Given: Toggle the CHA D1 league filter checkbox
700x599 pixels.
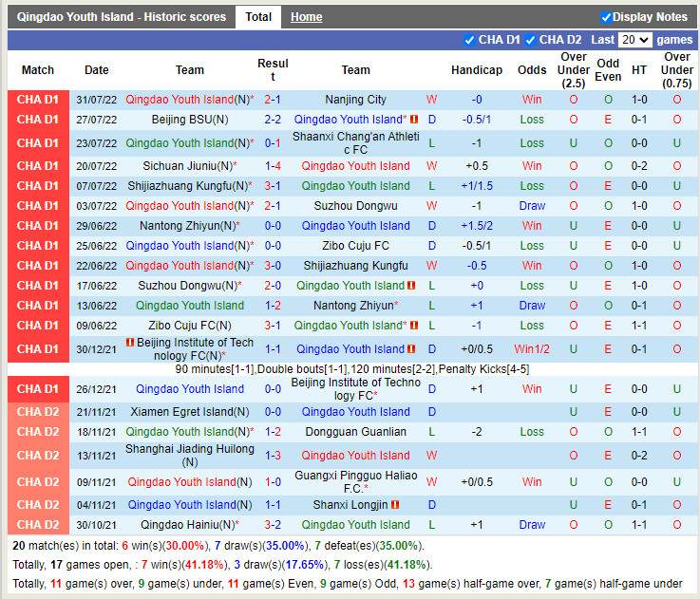Looking at the screenshot, I should point(469,40).
